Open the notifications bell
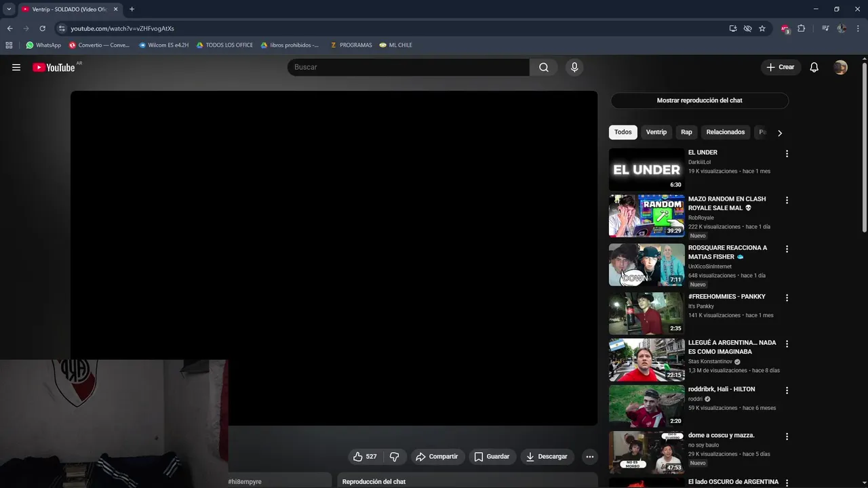This screenshot has height=488, width=868. pyautogui.click(x=814, y=67)
